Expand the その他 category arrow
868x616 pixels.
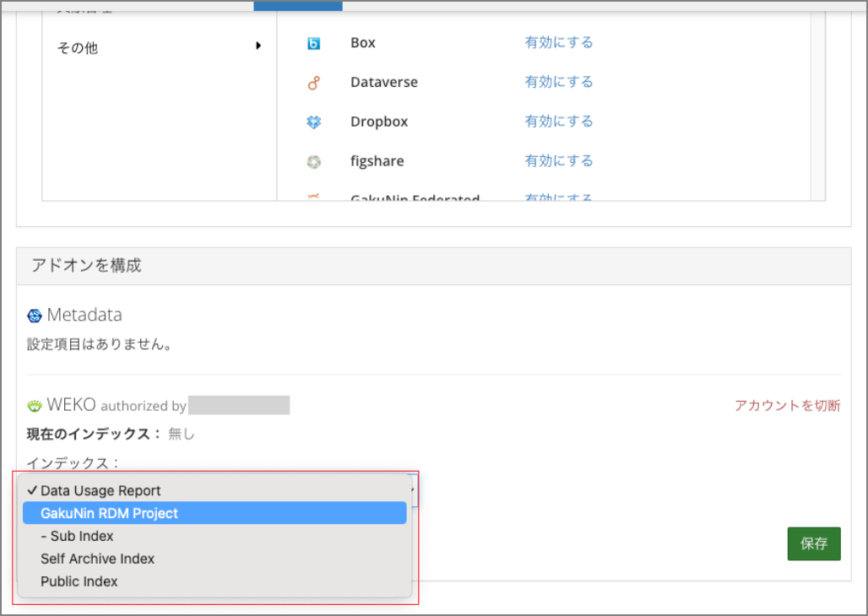258,46
